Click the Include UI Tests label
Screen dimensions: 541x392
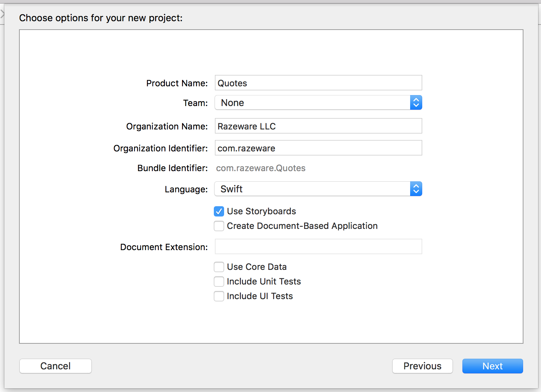[260, 296]
